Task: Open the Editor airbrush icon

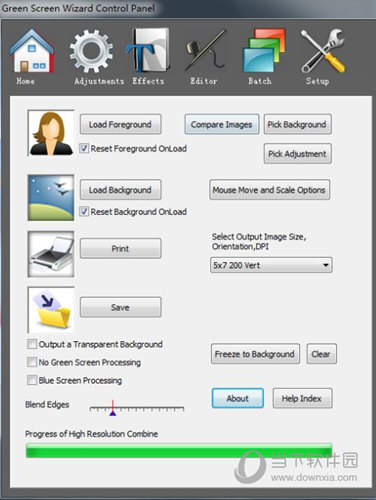Action: [x=205, y=50]
